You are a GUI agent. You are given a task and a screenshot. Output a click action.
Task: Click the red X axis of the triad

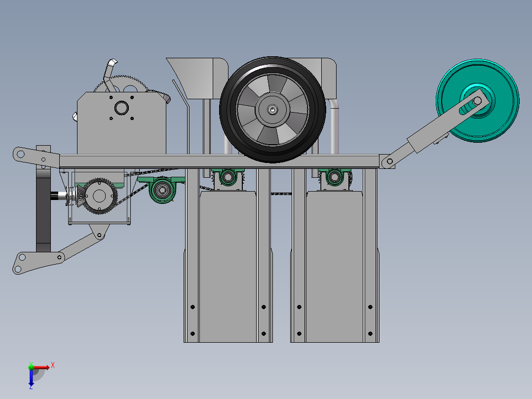tap(41, 367)
